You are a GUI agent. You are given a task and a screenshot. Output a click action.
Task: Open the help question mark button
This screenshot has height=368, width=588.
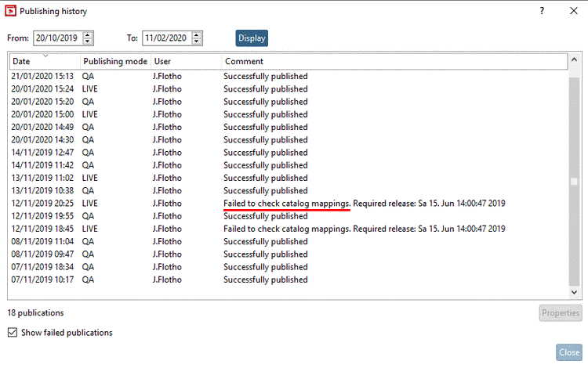pyautogui.click(x=542, y=11)
